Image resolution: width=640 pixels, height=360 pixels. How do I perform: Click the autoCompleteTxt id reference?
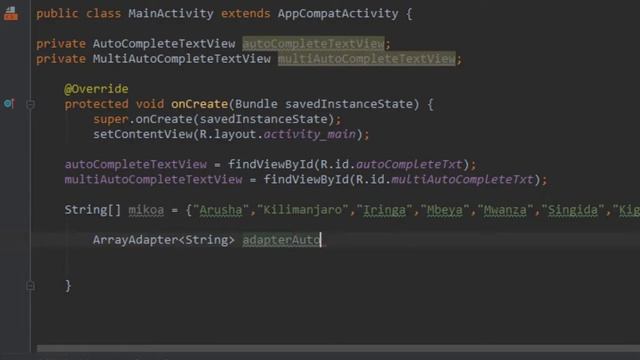(x=409, y=164)
